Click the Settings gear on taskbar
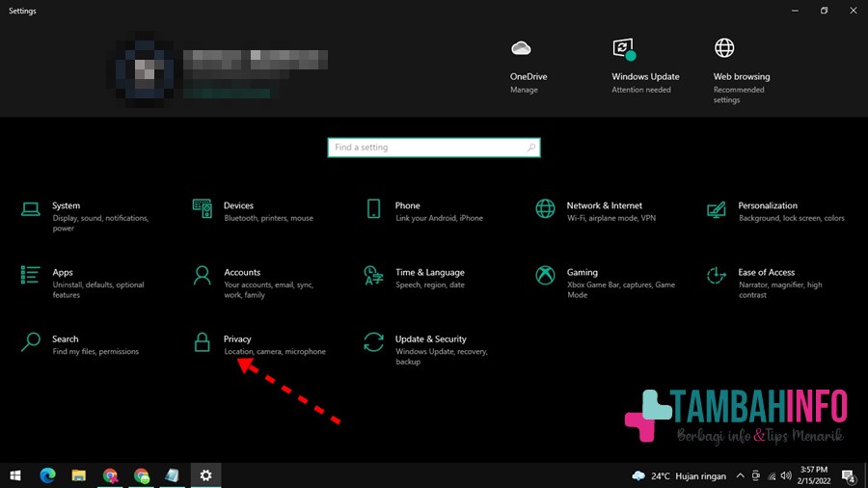The height and width of the screenshot is (488, 868). click(x=206, y=475)
